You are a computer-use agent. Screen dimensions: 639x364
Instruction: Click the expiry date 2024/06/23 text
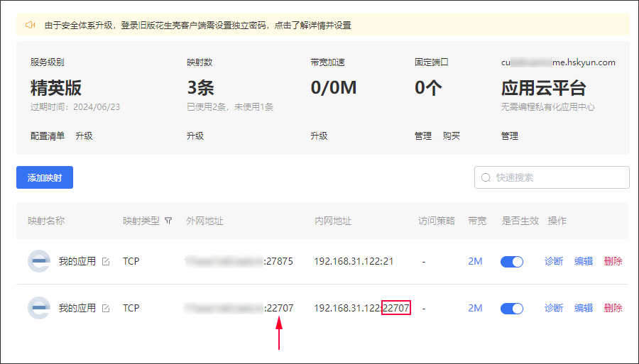[x=75, y=107]
